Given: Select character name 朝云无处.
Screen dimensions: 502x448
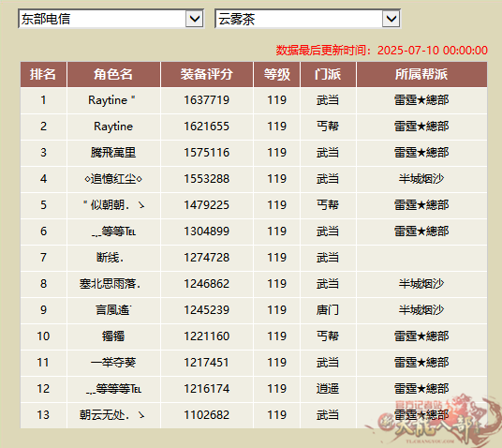Looking at the screenshot, I should click(112, 415).
